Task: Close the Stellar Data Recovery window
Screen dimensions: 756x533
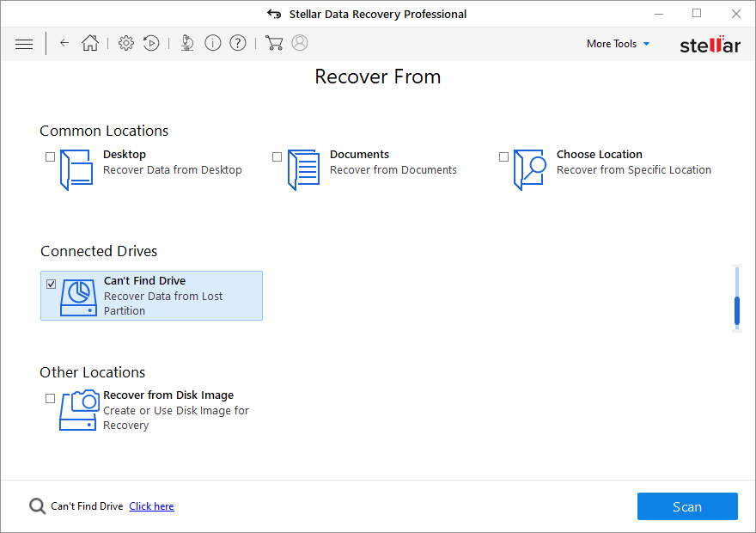Action: [735, 14]
